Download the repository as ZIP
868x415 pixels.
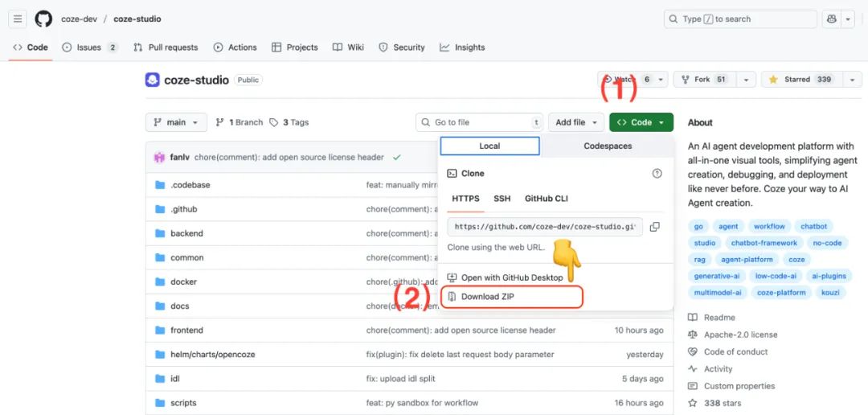coord(511,297)
